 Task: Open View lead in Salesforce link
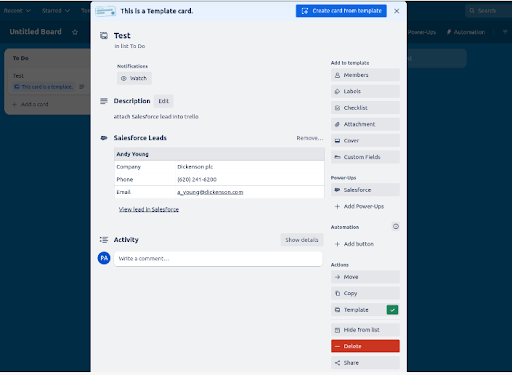click(149, 209)
